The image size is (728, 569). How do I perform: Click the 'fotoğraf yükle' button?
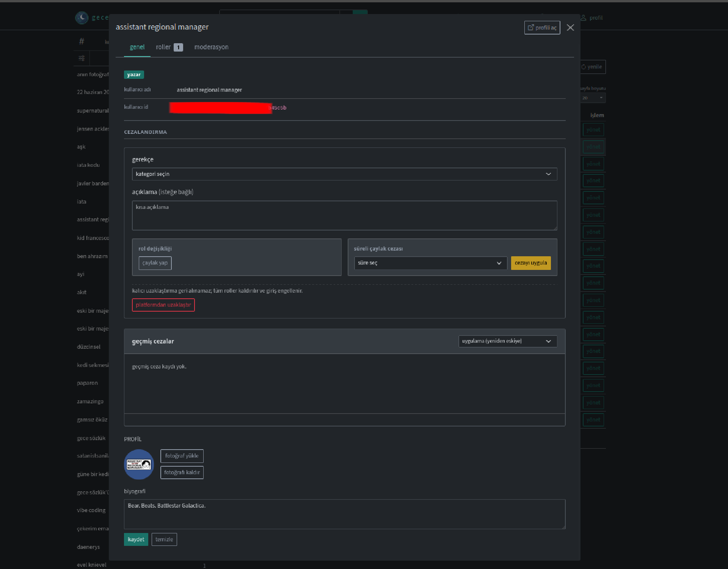pyautogui.click(x=182, y=456)
